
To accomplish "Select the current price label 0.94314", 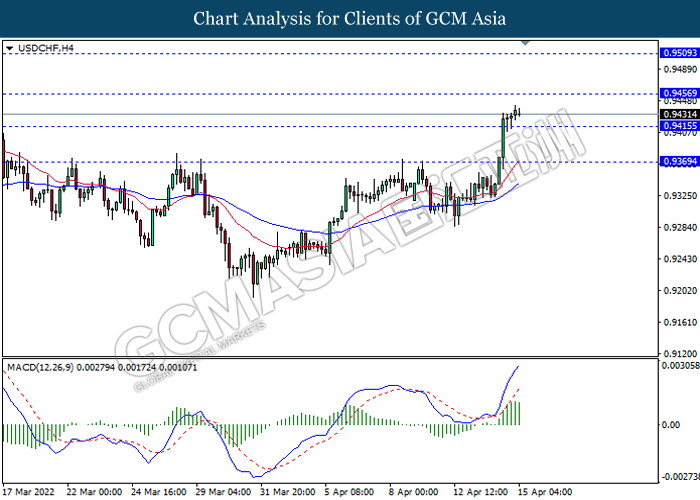I will [x=679, y=114].
